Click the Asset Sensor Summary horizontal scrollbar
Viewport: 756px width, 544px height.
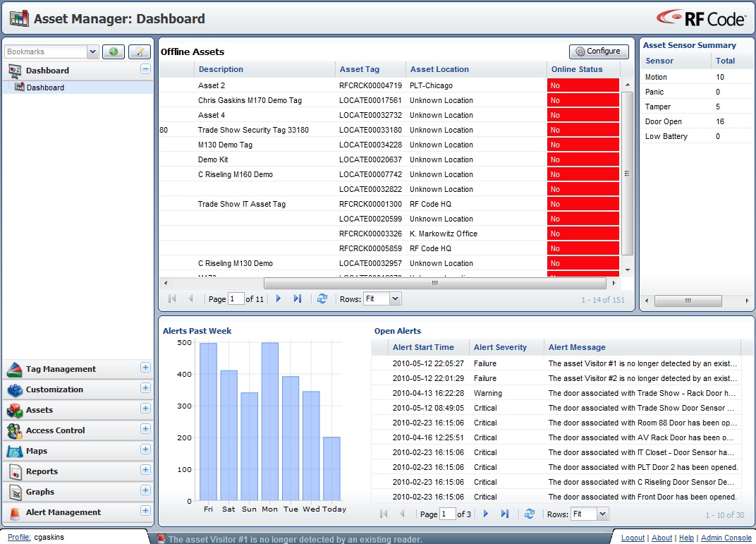pyautogui.click(x=688, y=301)
